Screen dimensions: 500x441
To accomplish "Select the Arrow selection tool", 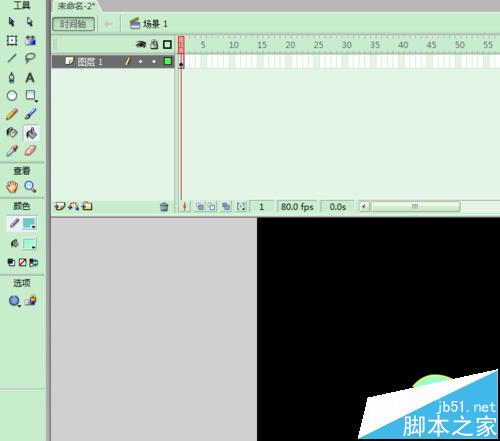I will pos(11,22).
